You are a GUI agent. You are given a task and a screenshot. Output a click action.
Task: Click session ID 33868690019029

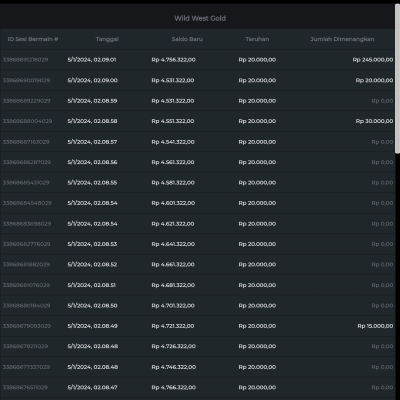[x=26, y=80]
